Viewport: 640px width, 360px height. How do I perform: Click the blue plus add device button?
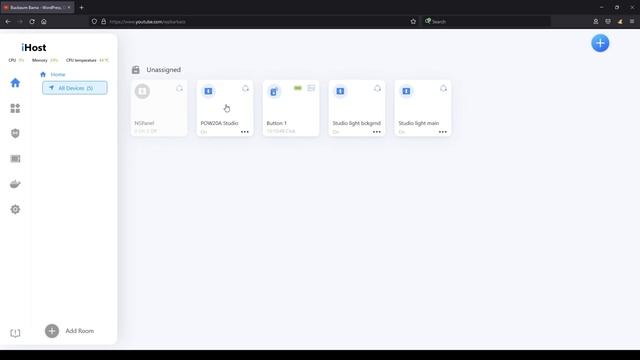tap(600, 43)
